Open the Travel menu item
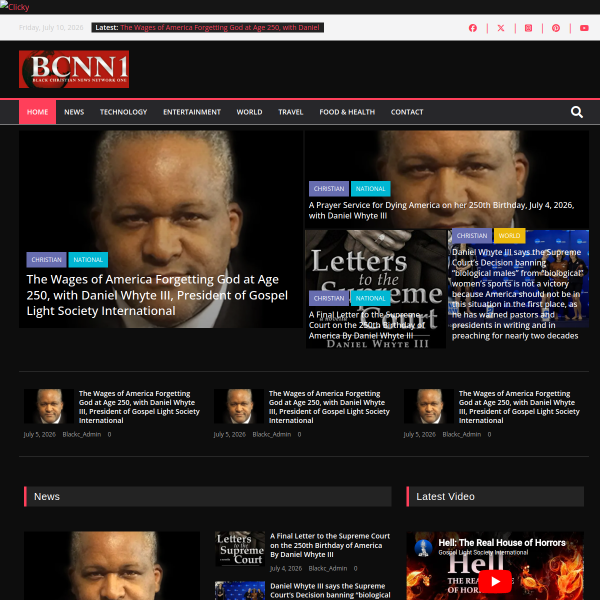This screenshot has height=600, width=600. tap(290, 112)
